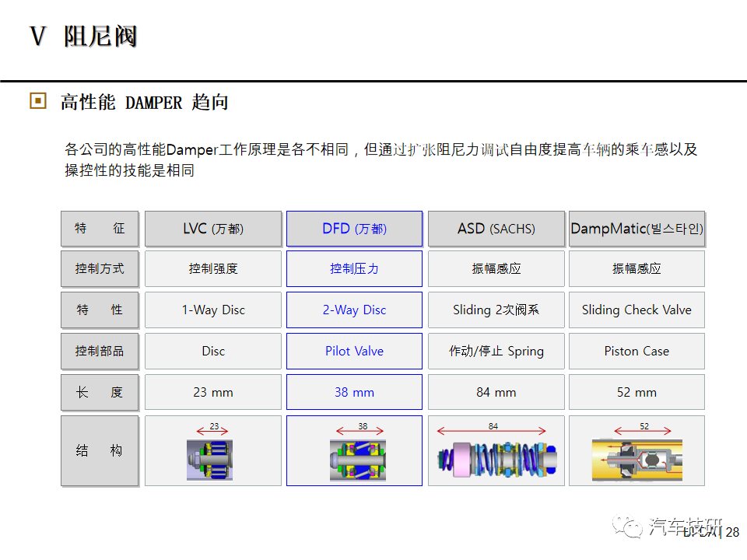Screen dimensions: 747x560
Task: Click the paragraph line 操控性的技能是相同
Action: coord(130,170)
